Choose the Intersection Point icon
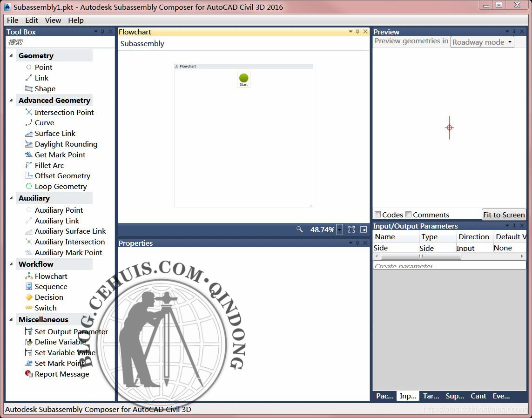This screenshot has width=532, height=418. coord(29,112)
